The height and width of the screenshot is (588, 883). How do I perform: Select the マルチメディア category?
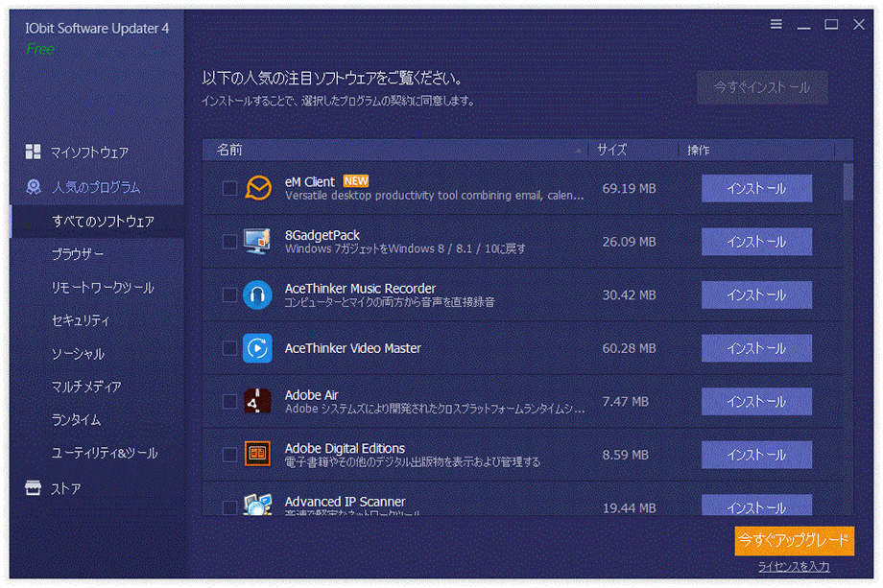tap(86, 387)
